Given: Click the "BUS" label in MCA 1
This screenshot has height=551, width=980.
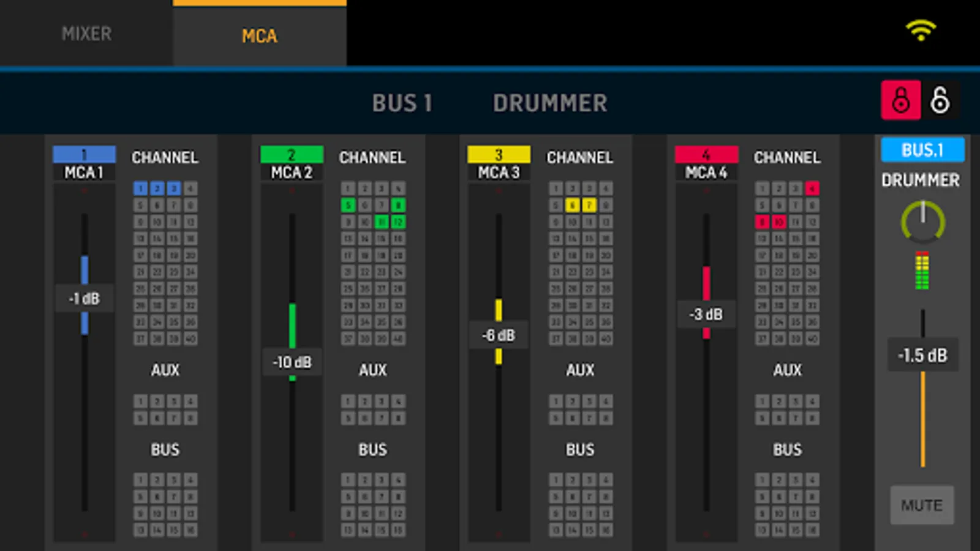Looking at the screenshot, I should click(x=165, y=449).
